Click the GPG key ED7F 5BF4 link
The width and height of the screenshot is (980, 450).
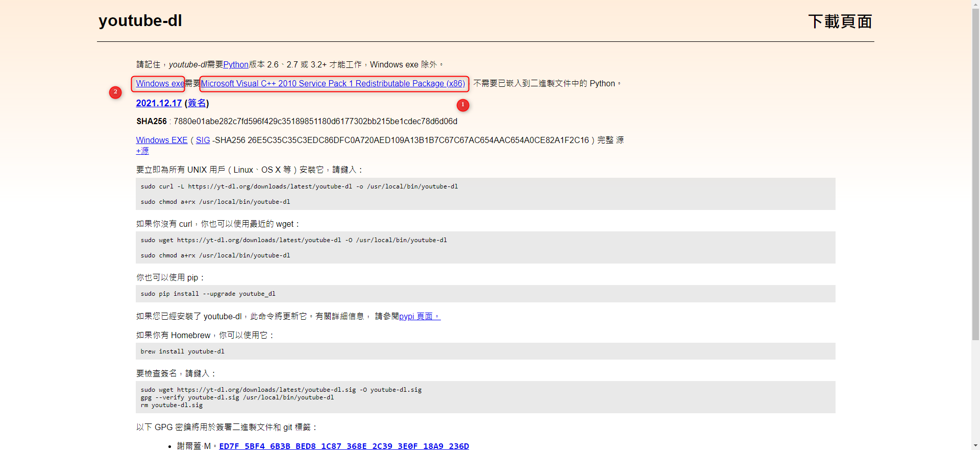(x=344, y=446)
